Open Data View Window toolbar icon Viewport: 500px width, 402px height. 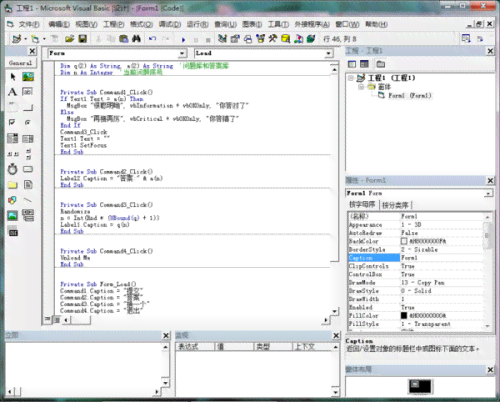[x=286, y=39]
